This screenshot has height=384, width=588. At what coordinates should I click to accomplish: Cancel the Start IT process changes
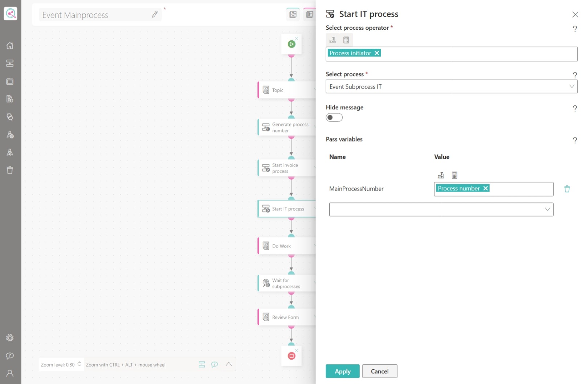pos(380,371)
